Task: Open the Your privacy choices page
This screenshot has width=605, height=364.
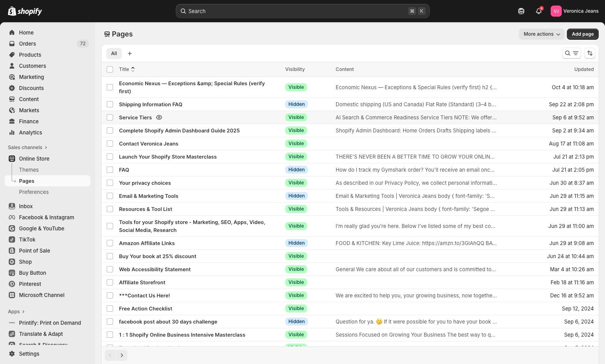Action: pos(145,183)
